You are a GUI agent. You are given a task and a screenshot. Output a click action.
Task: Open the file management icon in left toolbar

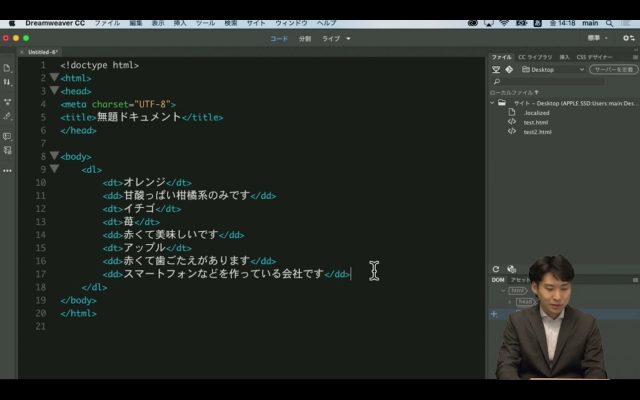point(7,68)
